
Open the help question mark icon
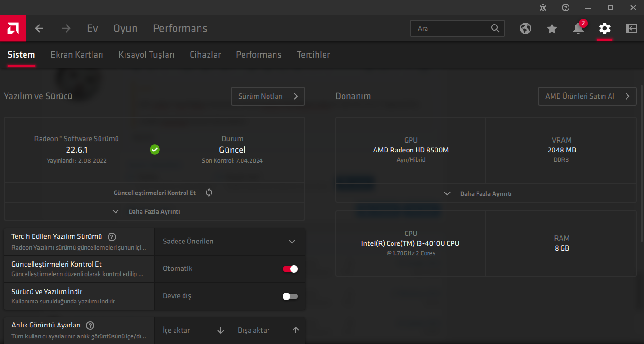tap(566, 8)
